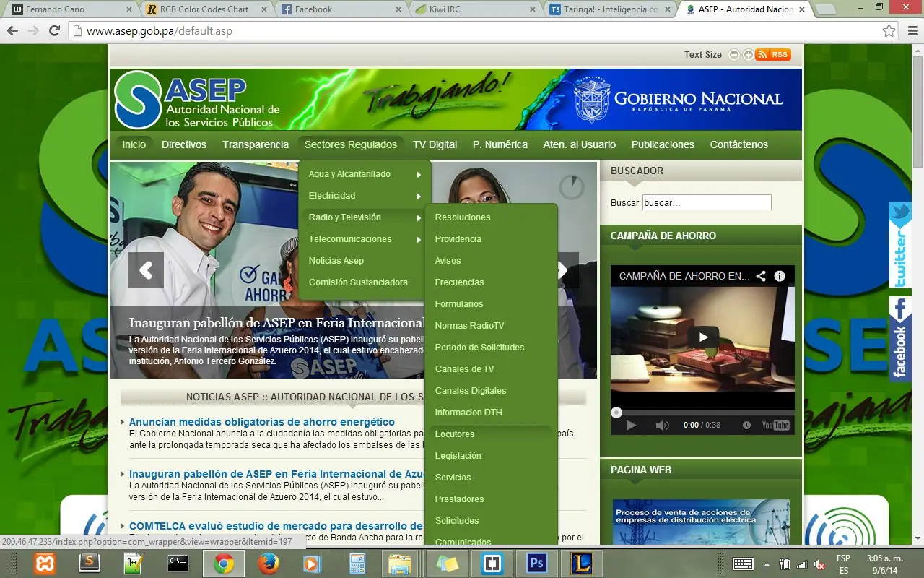Click the Buscar search field

pos(707,203)
